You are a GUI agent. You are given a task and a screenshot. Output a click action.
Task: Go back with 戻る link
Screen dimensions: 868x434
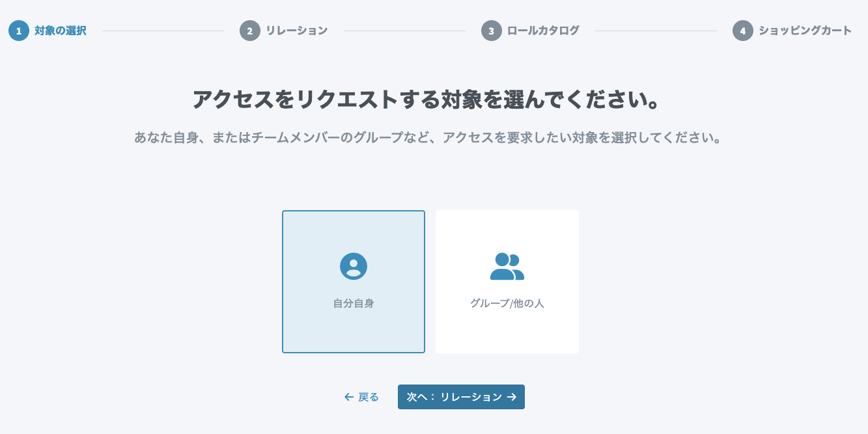tap(361, 397)
